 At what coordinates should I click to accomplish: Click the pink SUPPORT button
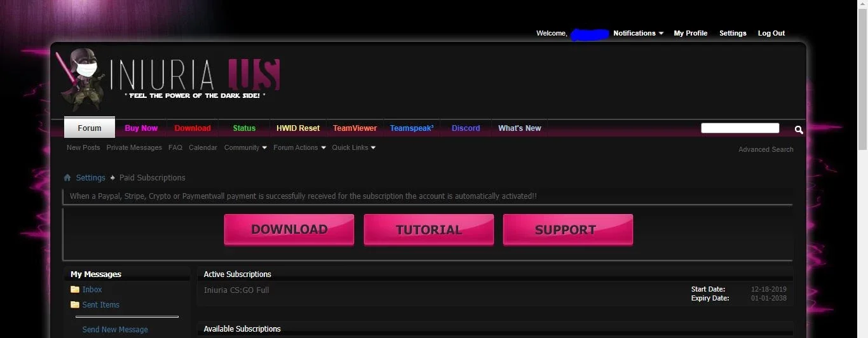point(568,229)
